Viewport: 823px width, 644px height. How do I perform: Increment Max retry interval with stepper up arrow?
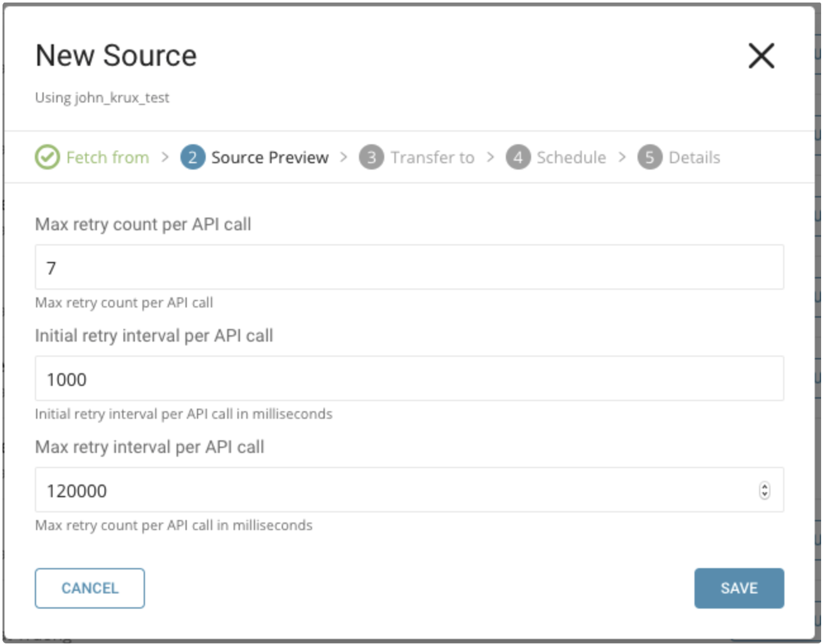[x=765, y=486]
